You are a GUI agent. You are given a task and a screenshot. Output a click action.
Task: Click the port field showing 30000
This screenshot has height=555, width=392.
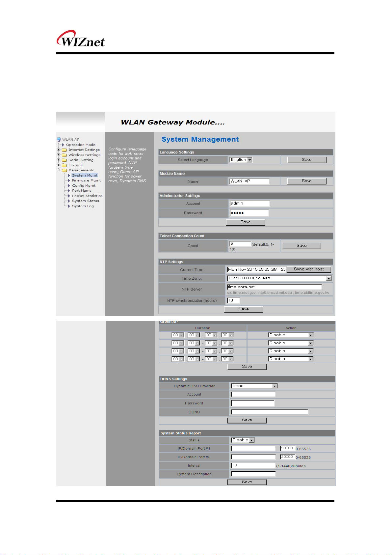coord(287,448)
